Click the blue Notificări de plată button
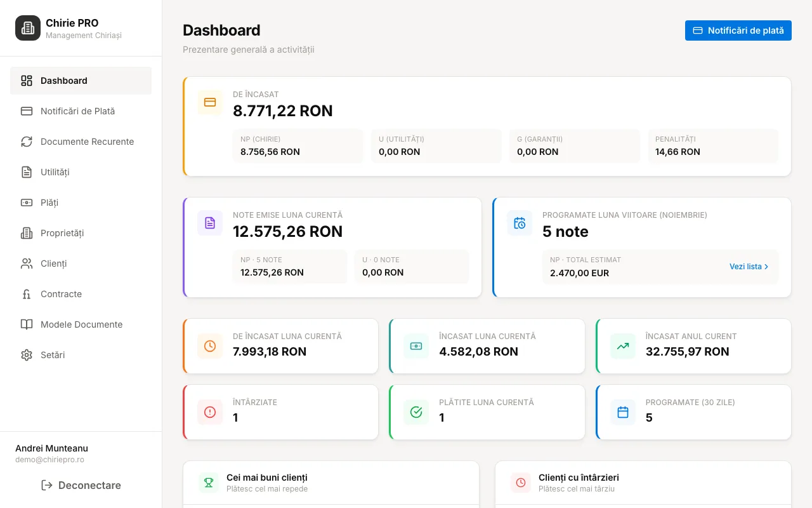Image resolution: width=812 pixels, height=508 pixels. click(738, 30)
